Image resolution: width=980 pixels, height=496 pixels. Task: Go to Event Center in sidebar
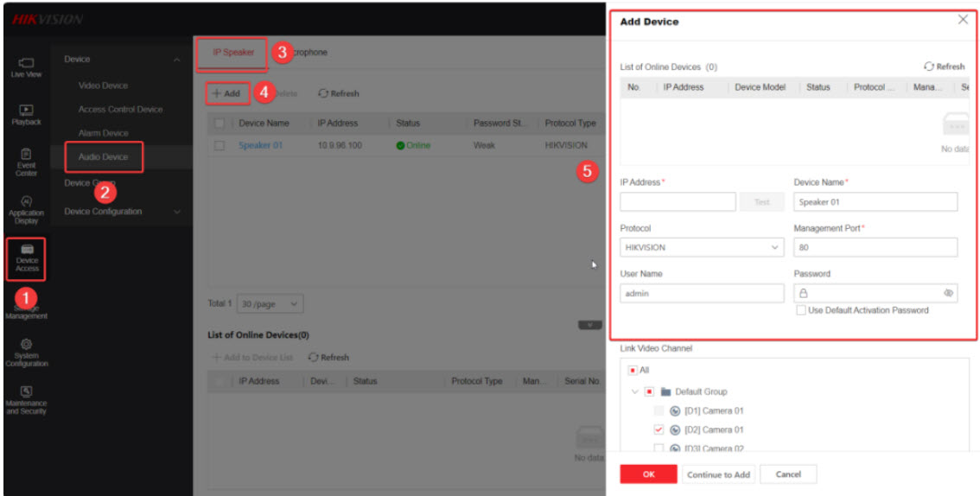pos(26,161)
